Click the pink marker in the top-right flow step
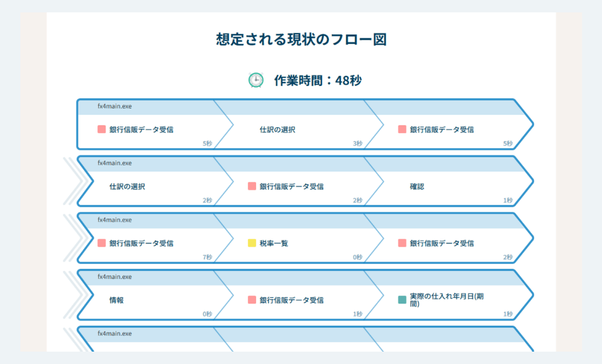The image size is (602, 364). [x=403, y=128]
